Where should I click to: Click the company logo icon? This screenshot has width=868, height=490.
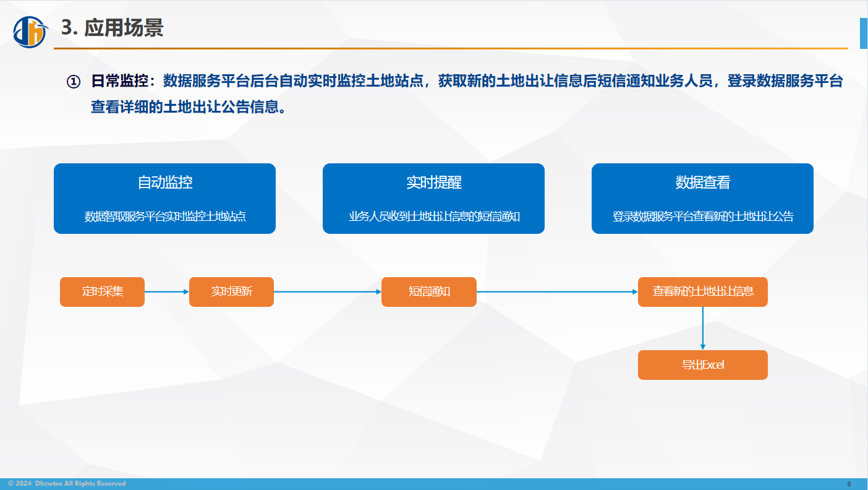pyautogui.click(x=30, y=32)
